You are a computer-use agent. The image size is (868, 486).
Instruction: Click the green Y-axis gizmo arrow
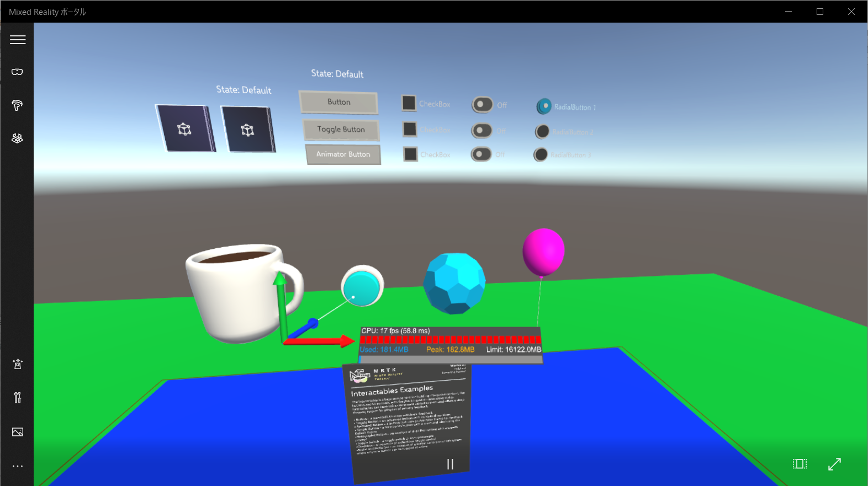282,306
